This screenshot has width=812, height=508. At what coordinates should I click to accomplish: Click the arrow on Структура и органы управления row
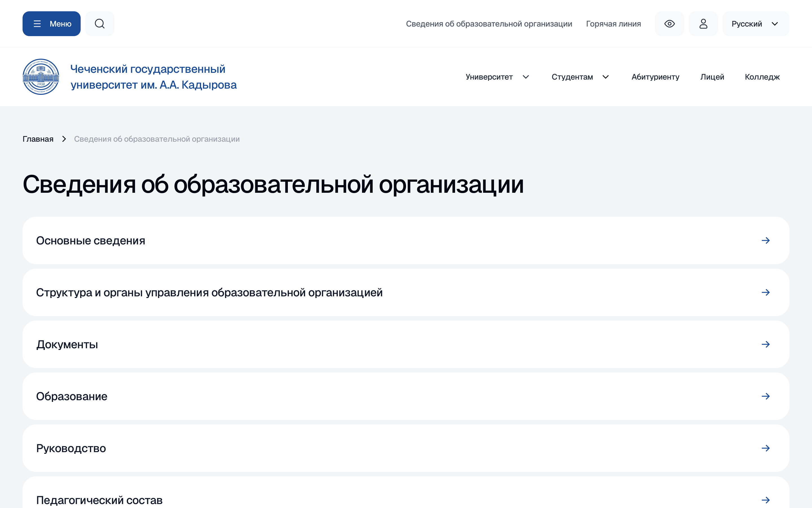pyautogui.click(x=766, y=292)
